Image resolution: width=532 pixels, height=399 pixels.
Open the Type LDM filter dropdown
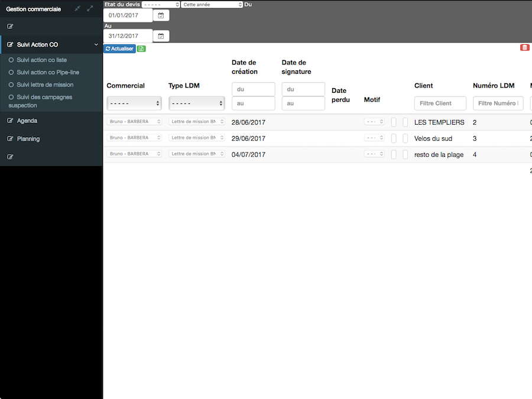click(x=197, y=103)
